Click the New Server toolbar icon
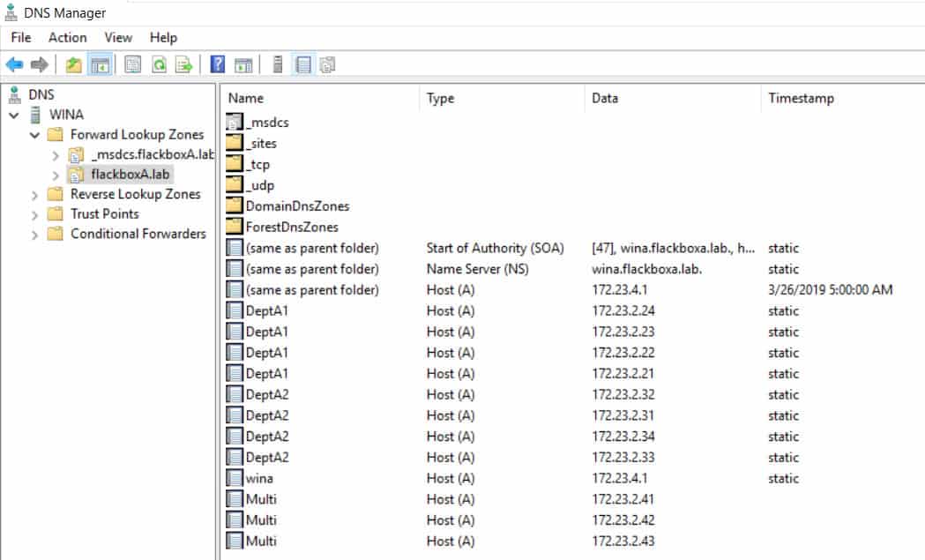925x560 pixels. 278,64
